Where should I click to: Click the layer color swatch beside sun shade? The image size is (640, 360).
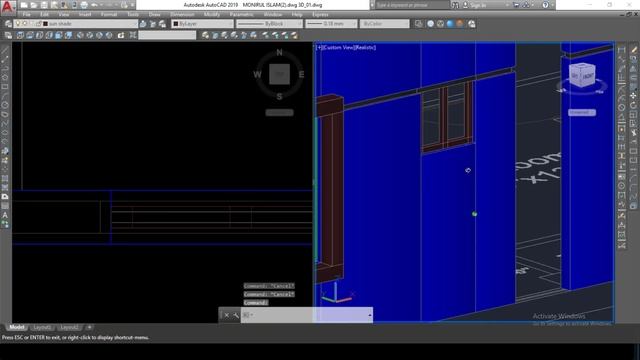coord(46,24)
